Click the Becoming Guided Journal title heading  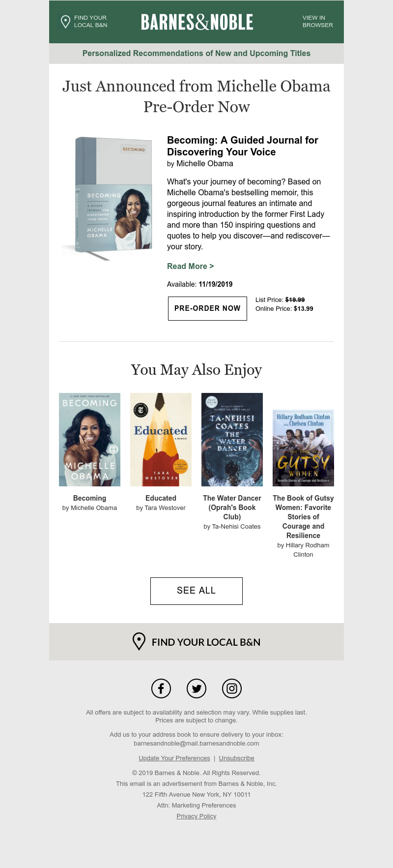point(243,146)
